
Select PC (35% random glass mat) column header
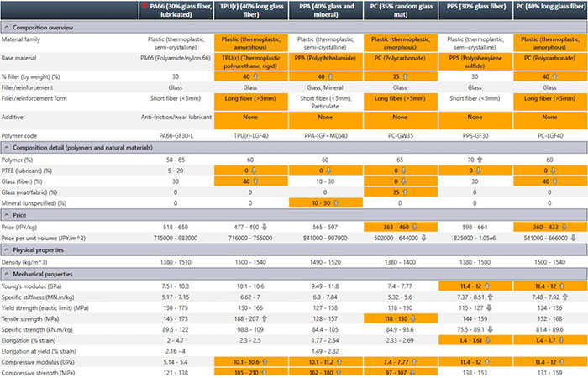coord(401,10)
